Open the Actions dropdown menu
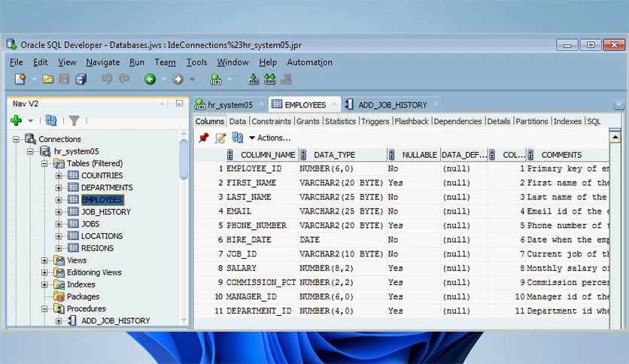629x364 pixels. tap(269, 138)
